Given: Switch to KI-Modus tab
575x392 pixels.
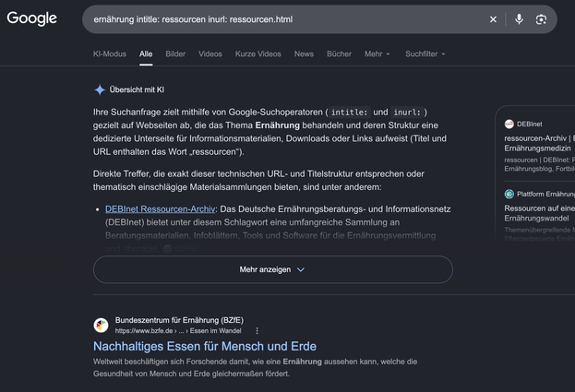Looking at the screenshot, I should pyautogui.click(x=110, y=53).
